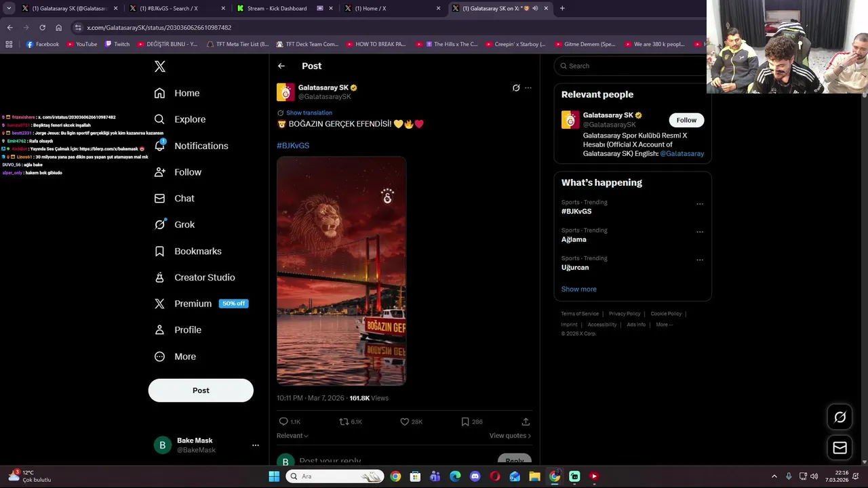Open the TFT Meta Tier List bookmark
868x488 pixels.
click(x=238, y=44)
